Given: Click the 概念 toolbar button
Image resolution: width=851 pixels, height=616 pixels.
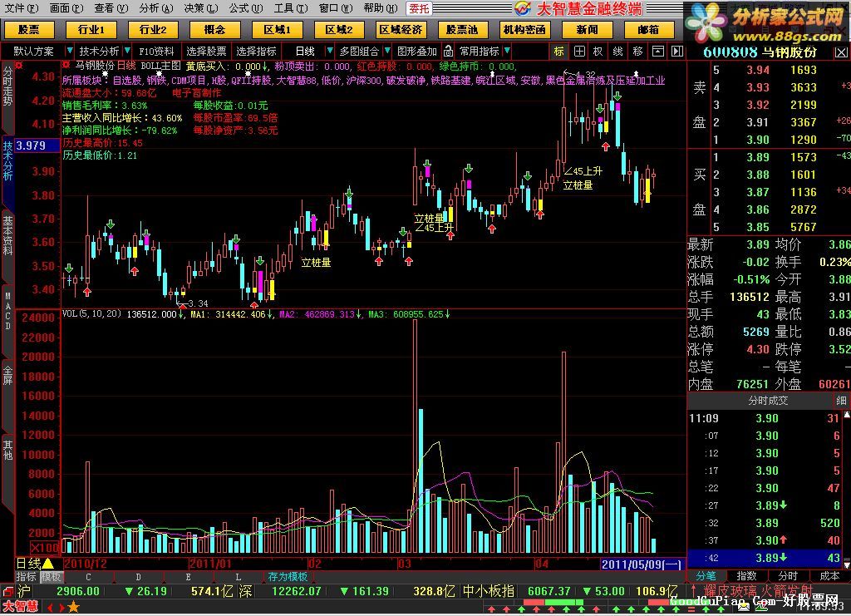Looking at the screenshot, I should (x=214, y=30).
